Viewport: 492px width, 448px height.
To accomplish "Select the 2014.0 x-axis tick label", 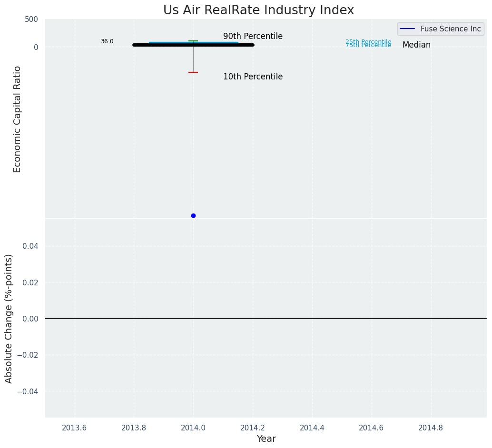I will (193, 428).
